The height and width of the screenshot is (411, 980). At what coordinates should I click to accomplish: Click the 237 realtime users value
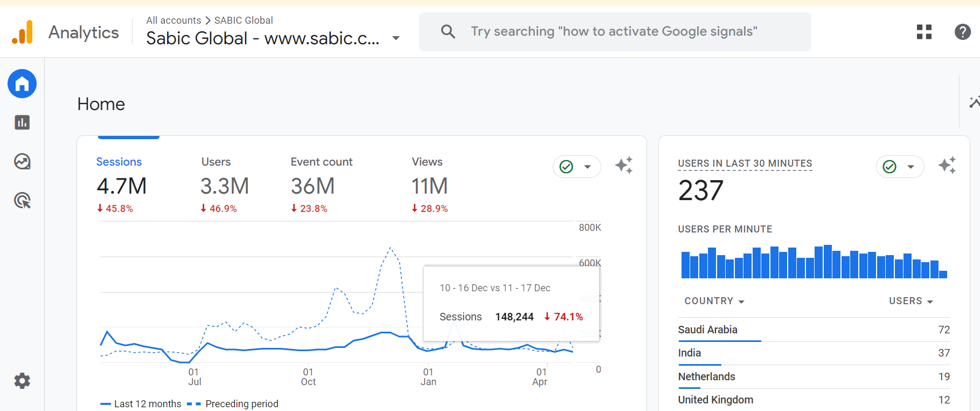click(x=701, y=190)
